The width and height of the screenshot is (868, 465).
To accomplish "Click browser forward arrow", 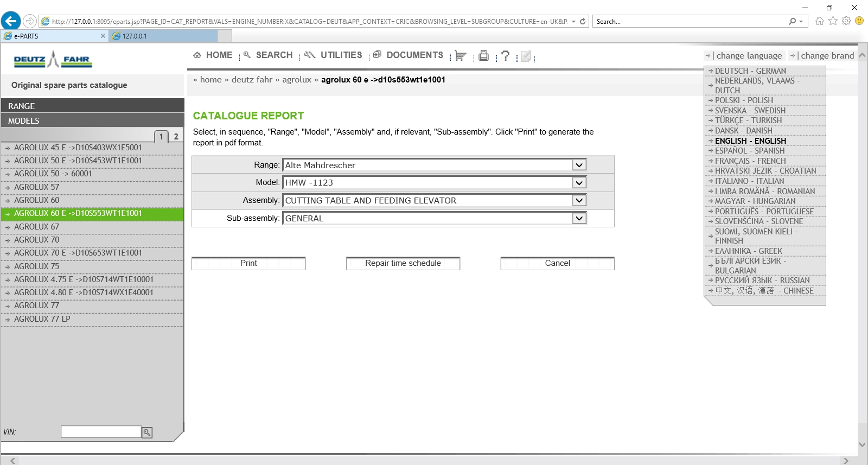I will (30, 21).
